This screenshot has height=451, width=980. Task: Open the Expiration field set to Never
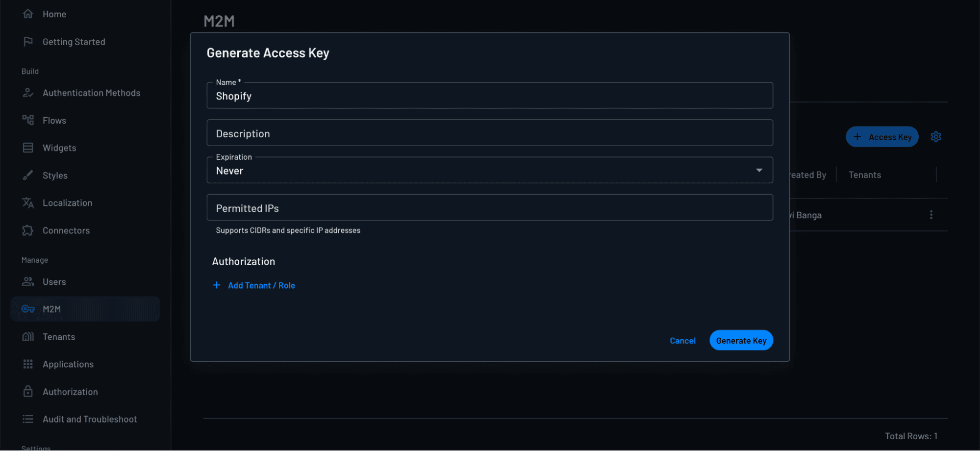pos(480,171)
